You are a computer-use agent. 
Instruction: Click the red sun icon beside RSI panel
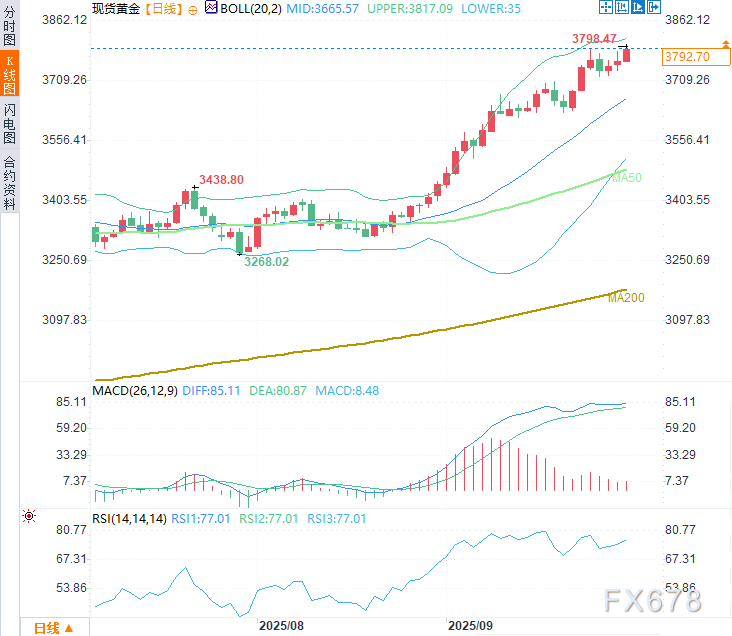coord(28,516)
